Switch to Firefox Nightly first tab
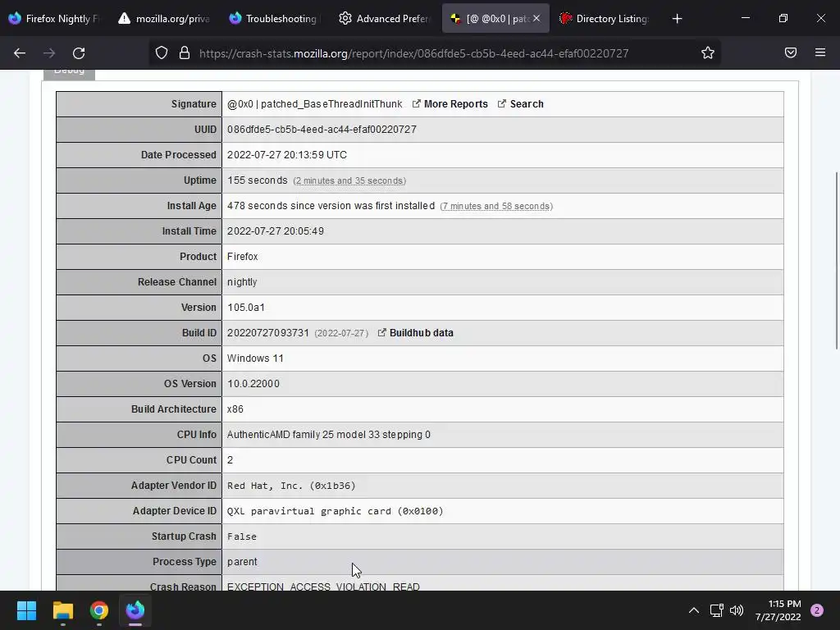Screen dimensions: 840x630 pos(56,19)
